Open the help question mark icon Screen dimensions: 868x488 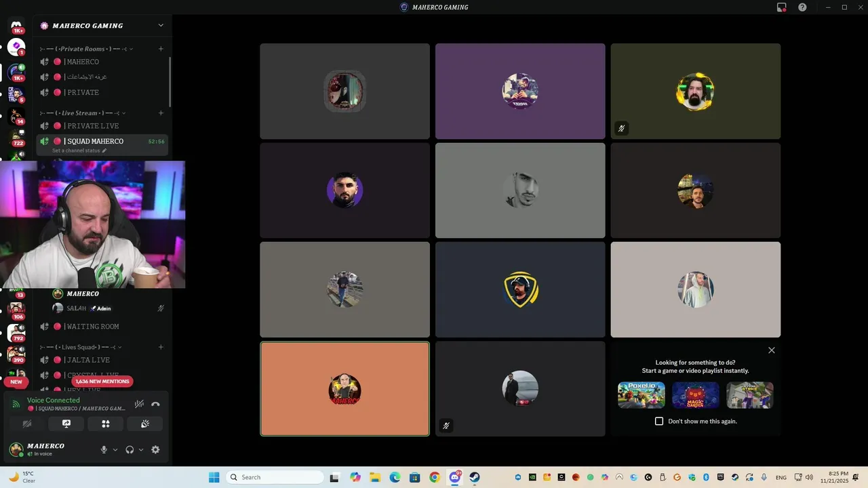click(x=802, y=7)
